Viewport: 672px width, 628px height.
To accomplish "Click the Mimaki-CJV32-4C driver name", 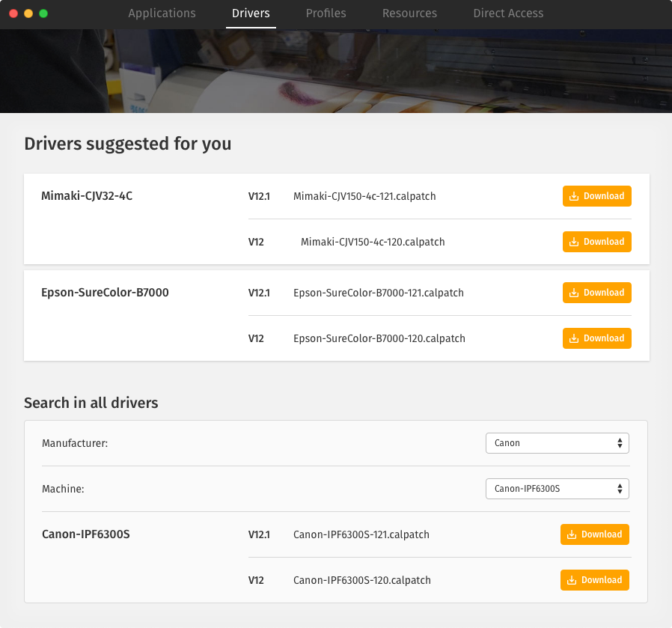I will pyautogui.click(x=87, y=196).
